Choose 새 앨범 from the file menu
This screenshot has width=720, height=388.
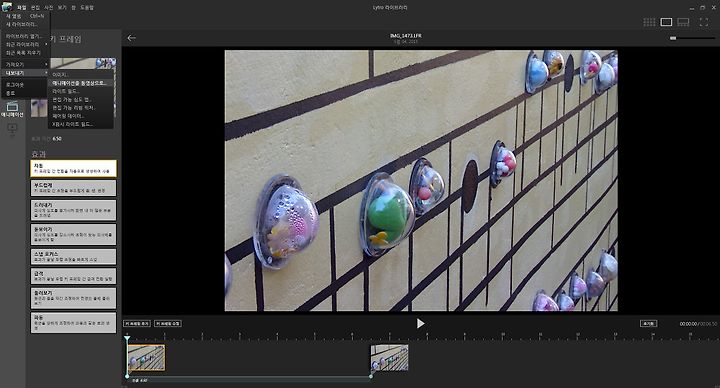[25, 16]
